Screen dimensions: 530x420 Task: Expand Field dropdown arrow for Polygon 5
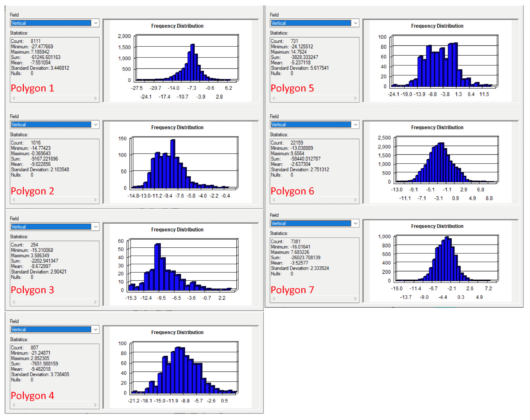(x=355, y=23)
